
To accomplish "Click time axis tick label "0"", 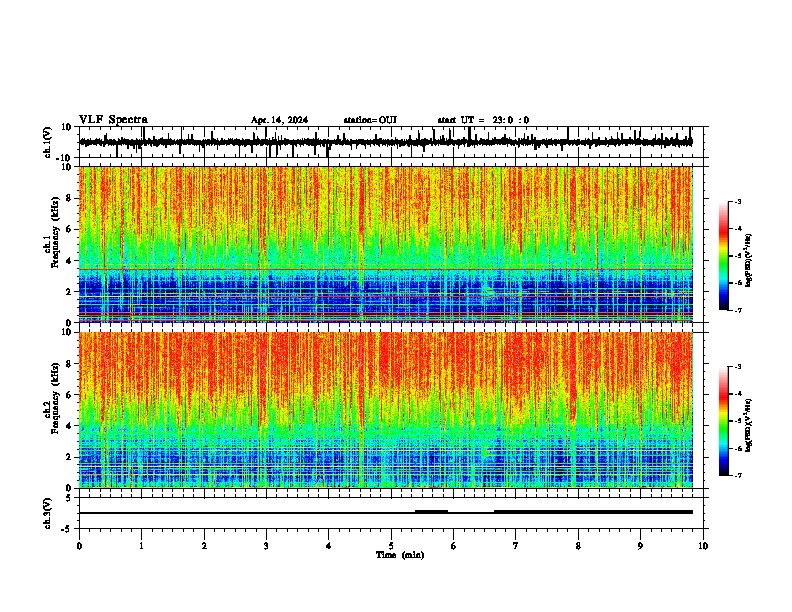I will (x=79, y=546).
